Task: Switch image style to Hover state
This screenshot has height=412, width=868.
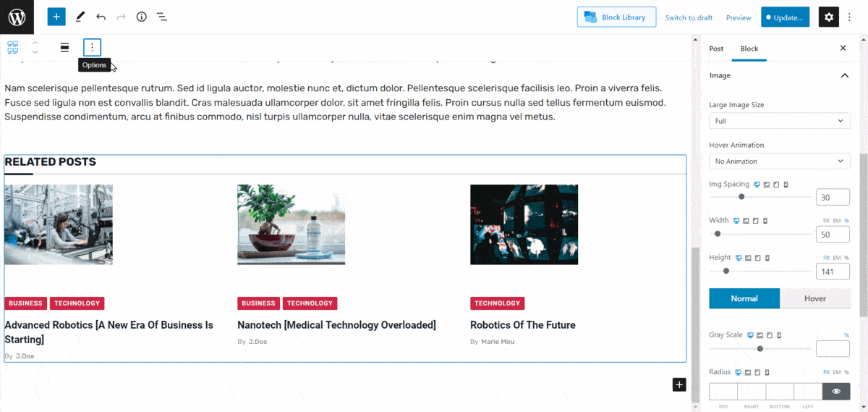Action: 814,298
